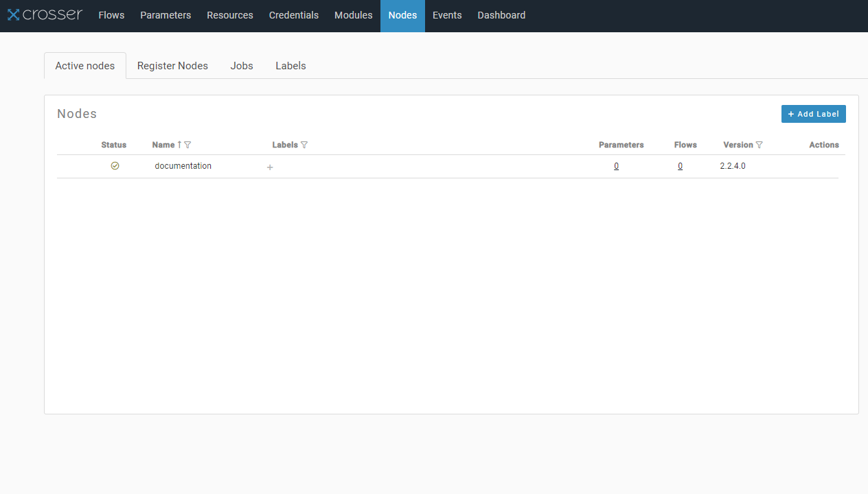Switch to the Jobs tab
The width and height of the screenshot is (868, 494).
[x=242, y=66]
